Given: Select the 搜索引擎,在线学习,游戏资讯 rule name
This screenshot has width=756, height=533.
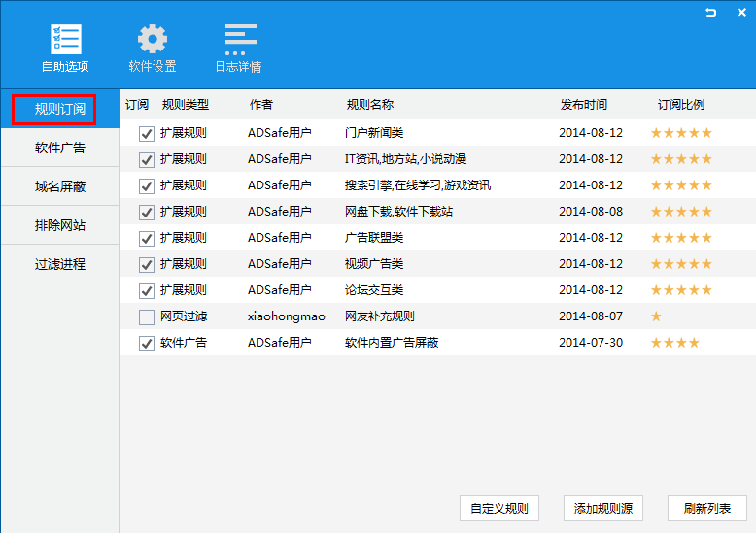Looking at the screenshot, I should coord(418,185).
